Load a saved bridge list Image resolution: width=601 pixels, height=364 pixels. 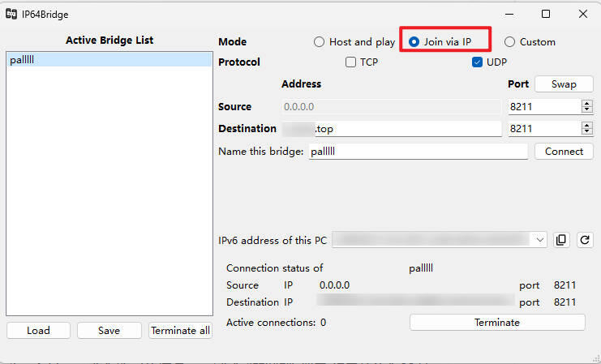(38, 330)
